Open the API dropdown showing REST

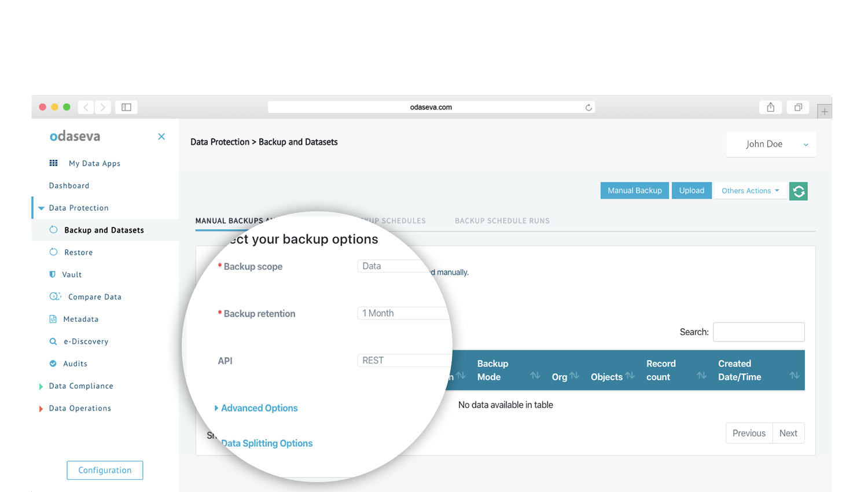pos(404,360)
